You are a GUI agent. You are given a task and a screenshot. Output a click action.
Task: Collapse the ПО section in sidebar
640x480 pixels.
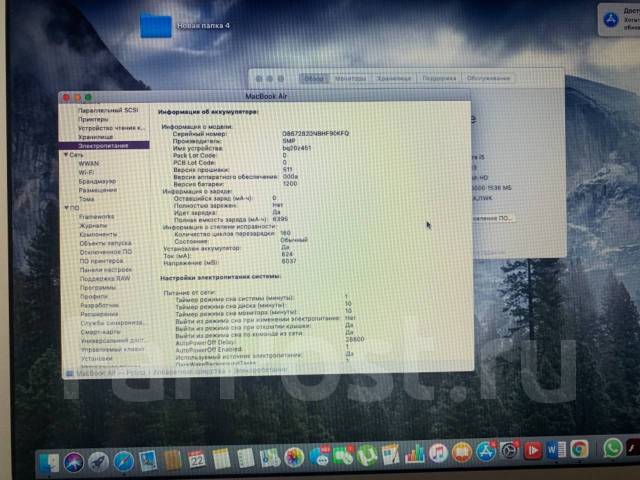point(67,208)
